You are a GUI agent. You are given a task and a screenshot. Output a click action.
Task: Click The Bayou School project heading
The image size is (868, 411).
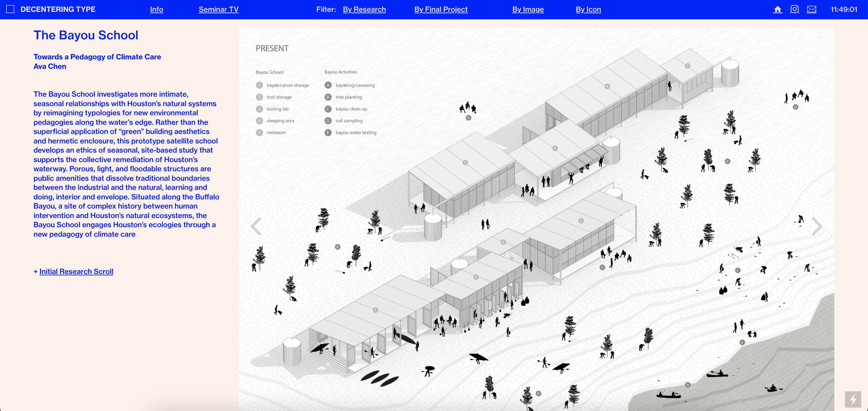pyautogui.click(x=86, y=35)
